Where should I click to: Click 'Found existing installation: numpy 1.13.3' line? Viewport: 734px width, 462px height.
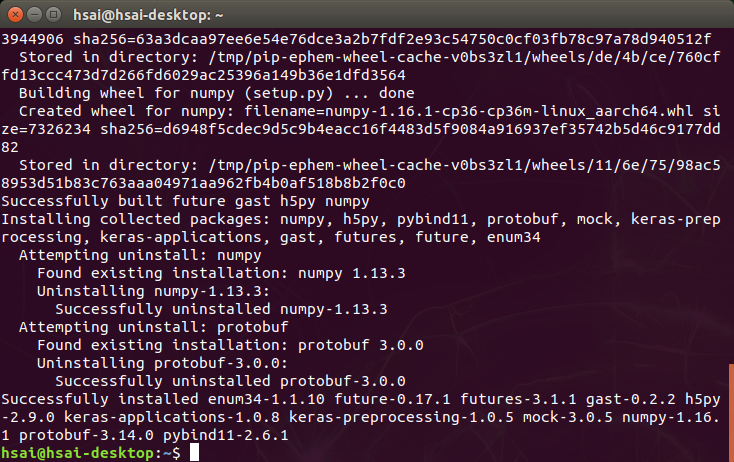tap(221, 273)
